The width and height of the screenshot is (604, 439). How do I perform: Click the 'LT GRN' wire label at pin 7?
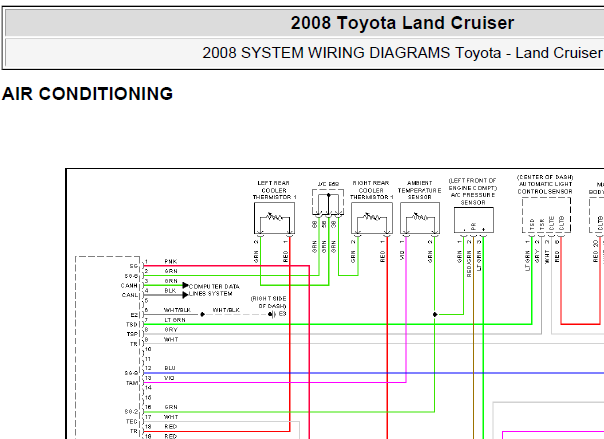175,320
